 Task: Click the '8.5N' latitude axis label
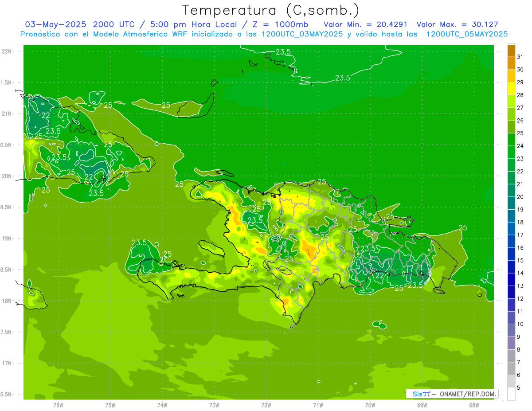tap(7, 270)
